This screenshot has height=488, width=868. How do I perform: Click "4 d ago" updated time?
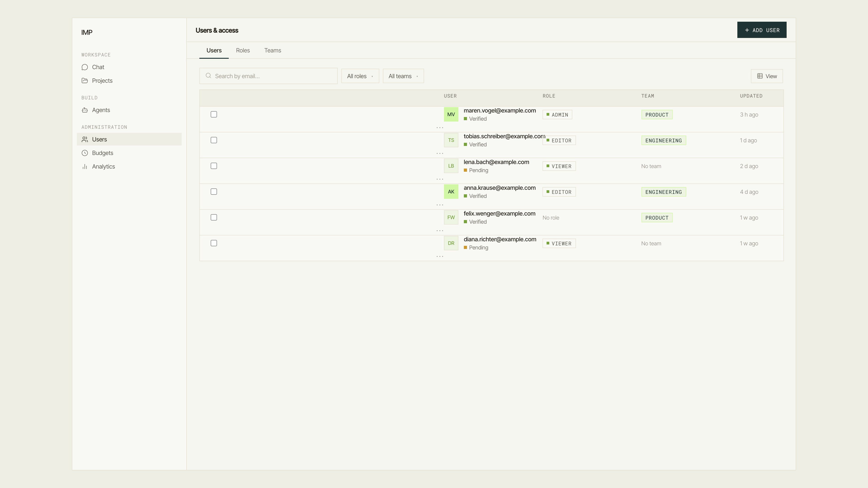749,192
